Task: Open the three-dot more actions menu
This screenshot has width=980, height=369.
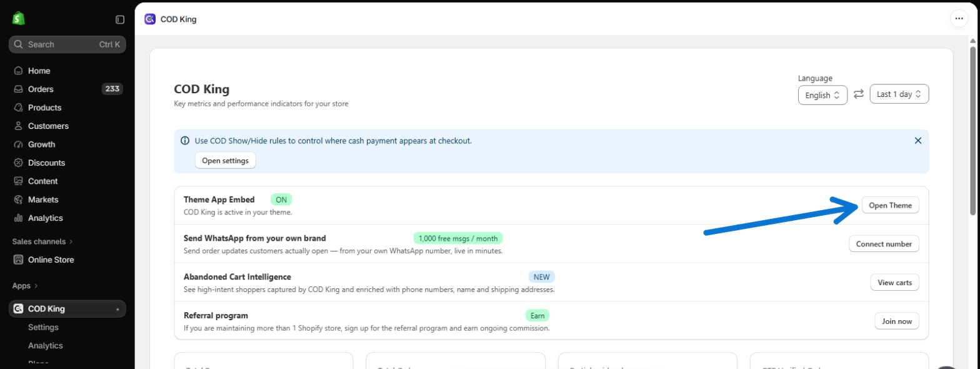Action: point(958,19)
